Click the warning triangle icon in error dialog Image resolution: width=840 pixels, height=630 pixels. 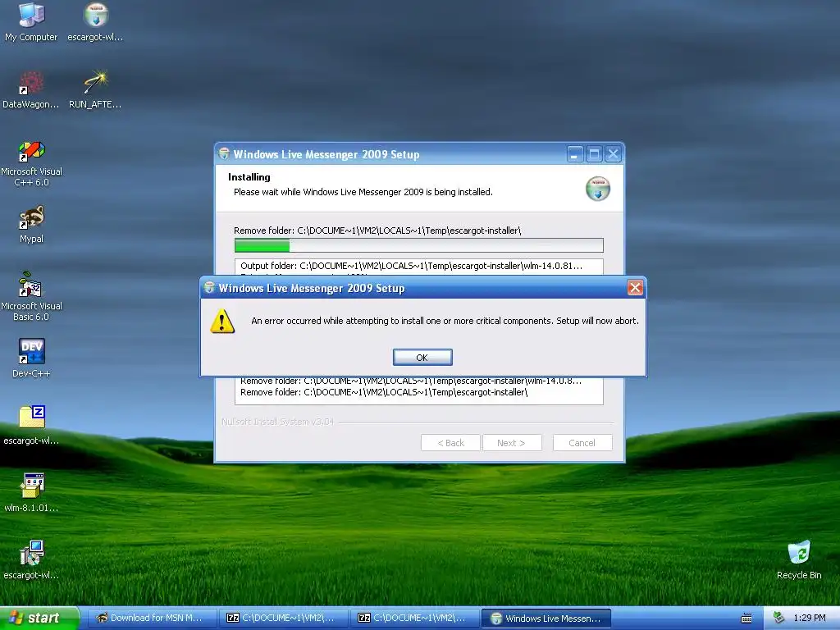[x=222, y=322]
